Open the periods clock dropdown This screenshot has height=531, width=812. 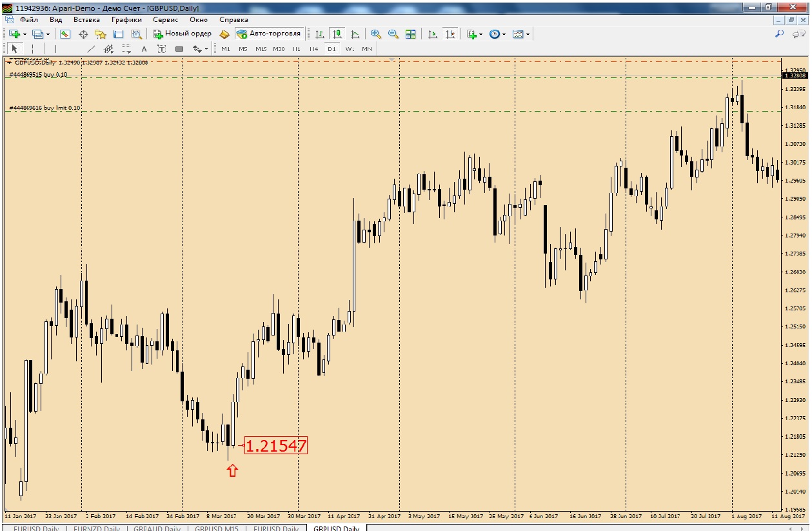click(x=503, y=34)
